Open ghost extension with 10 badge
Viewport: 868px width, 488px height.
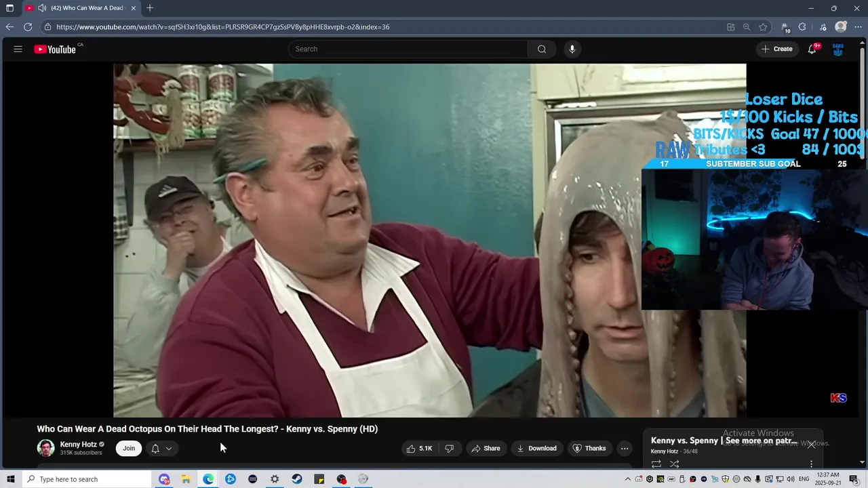pos(785,27)
